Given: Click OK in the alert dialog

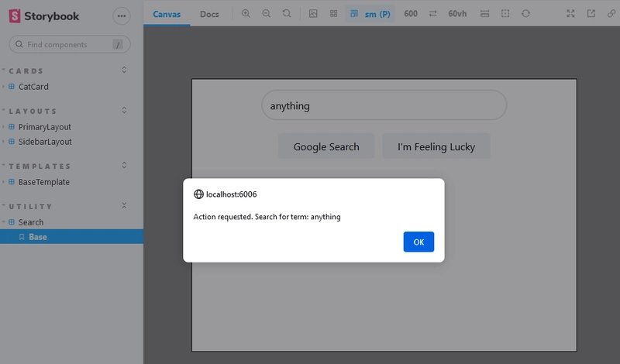Looking at the screenshot, I should pyautogui.click(x=418, y=242).
